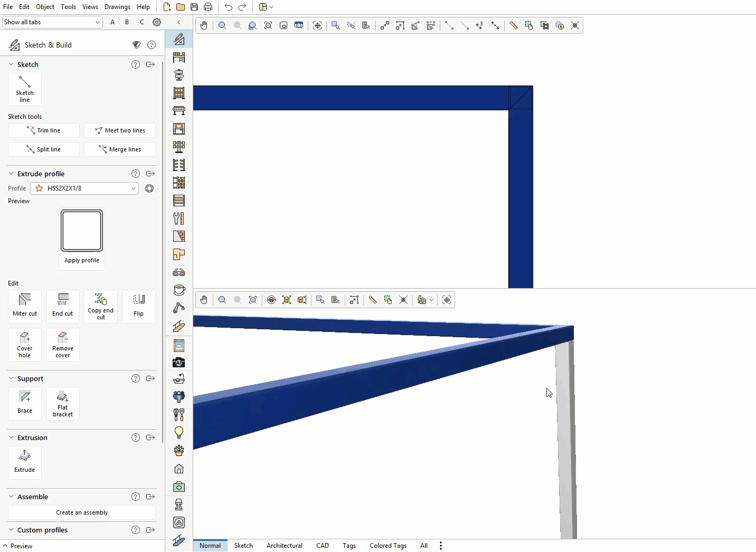Open the Drawings menu

(x=117, y=7)
